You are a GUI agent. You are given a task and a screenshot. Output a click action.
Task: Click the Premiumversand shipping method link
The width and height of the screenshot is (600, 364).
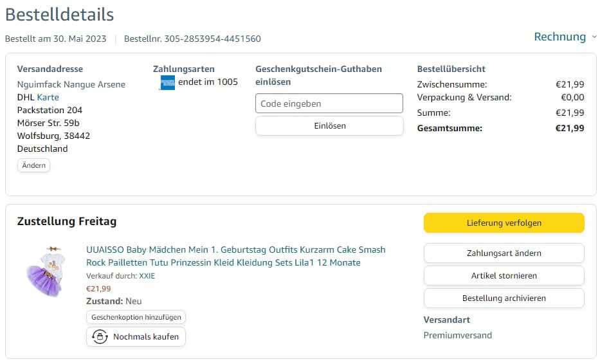(457, 335)
